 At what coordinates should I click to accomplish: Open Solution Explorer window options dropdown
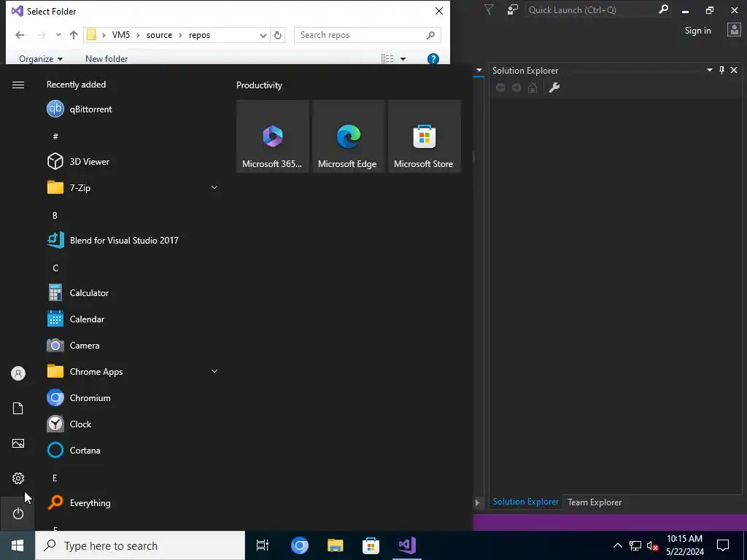(x=709, y=70)
